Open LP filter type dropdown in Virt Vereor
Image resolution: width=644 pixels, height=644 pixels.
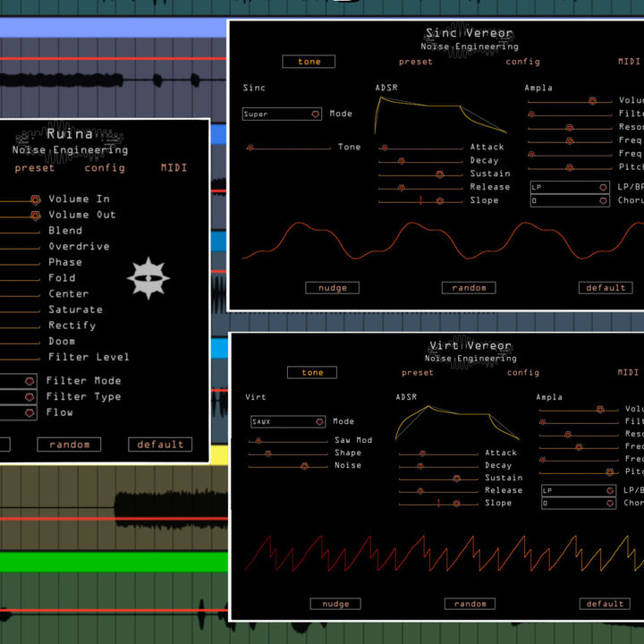(579, 490)
